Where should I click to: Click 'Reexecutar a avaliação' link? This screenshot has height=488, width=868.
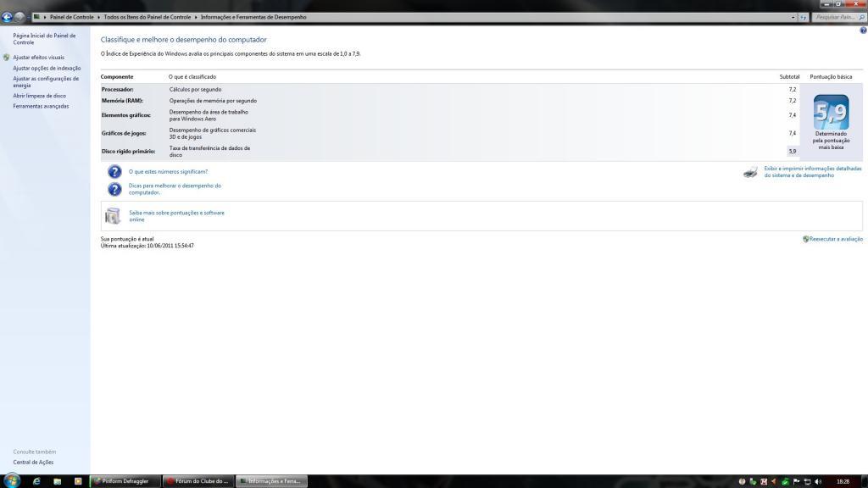836,239
